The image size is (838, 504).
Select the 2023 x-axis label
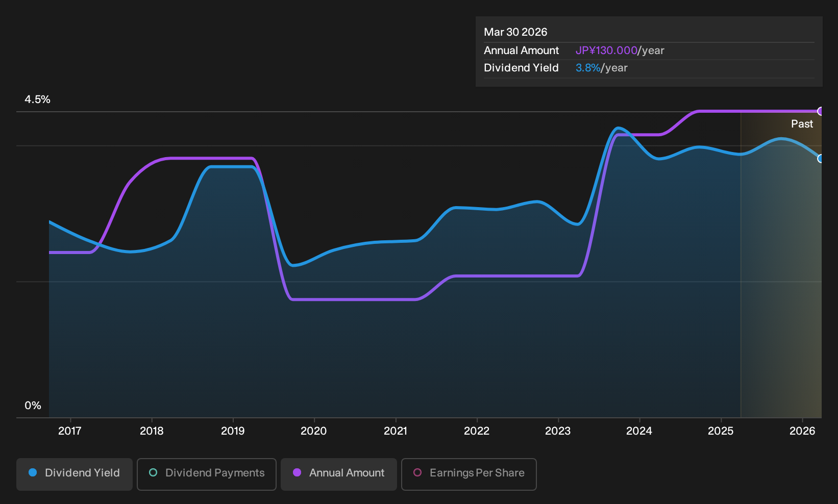[x=558, y=431]
